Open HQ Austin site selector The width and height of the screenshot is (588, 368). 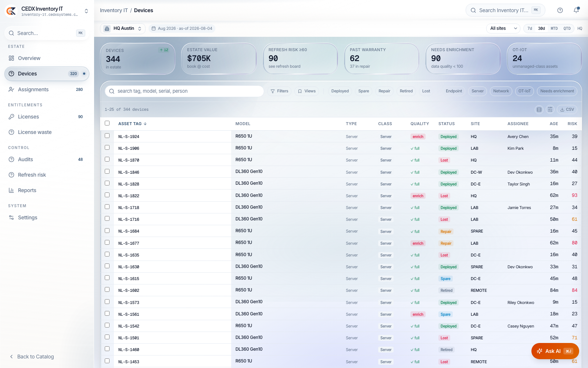(x=123, y=28)
